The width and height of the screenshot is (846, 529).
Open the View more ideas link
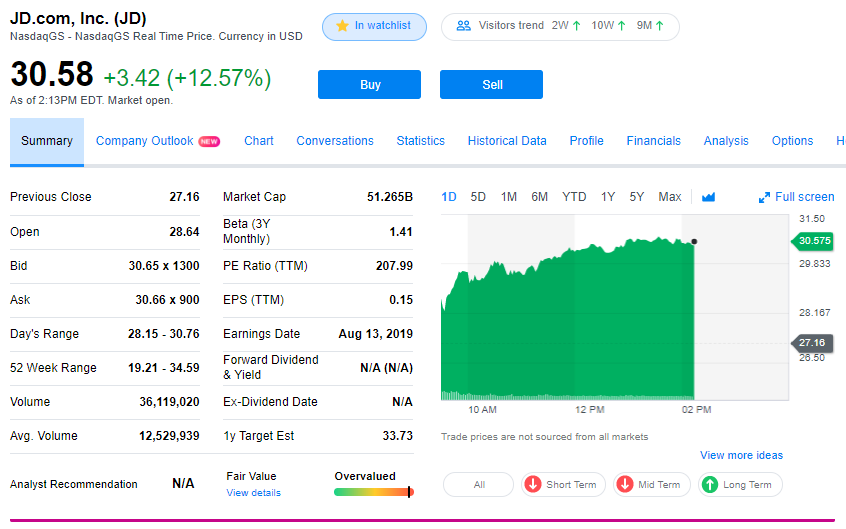(741, 455)
